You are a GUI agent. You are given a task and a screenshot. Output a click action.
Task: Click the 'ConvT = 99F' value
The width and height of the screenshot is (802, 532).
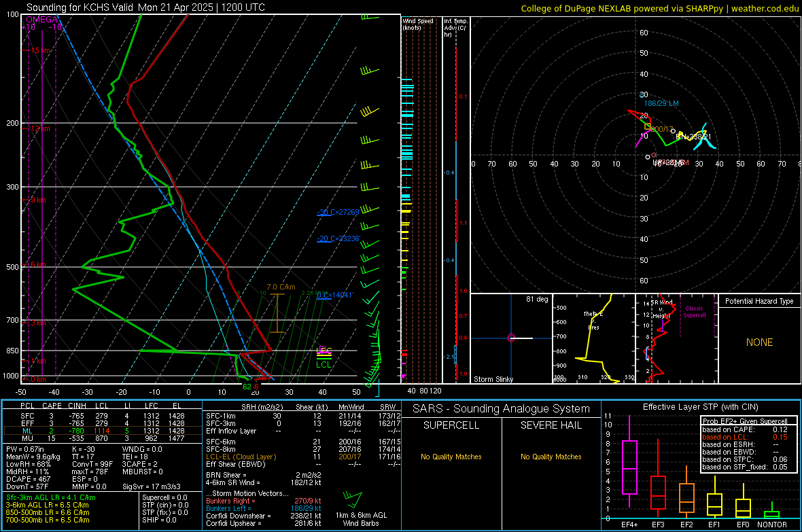click(92, 464)
